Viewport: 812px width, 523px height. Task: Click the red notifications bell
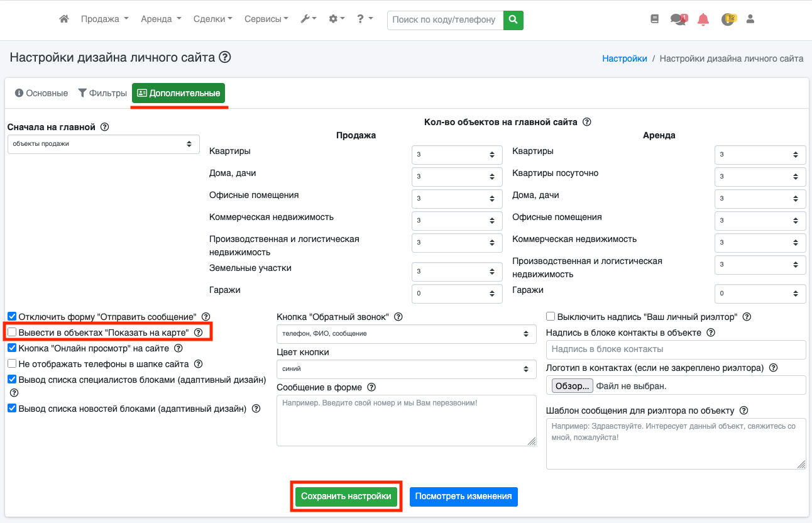coord(703,19)
